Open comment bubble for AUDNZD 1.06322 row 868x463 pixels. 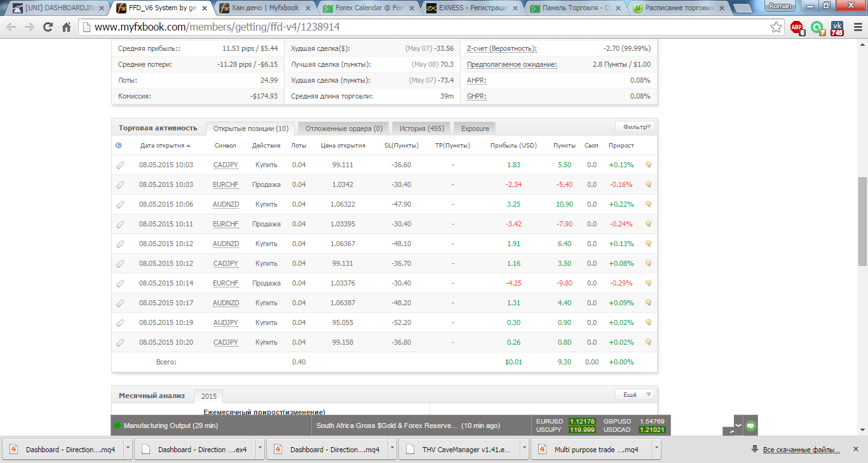(649, 204)
